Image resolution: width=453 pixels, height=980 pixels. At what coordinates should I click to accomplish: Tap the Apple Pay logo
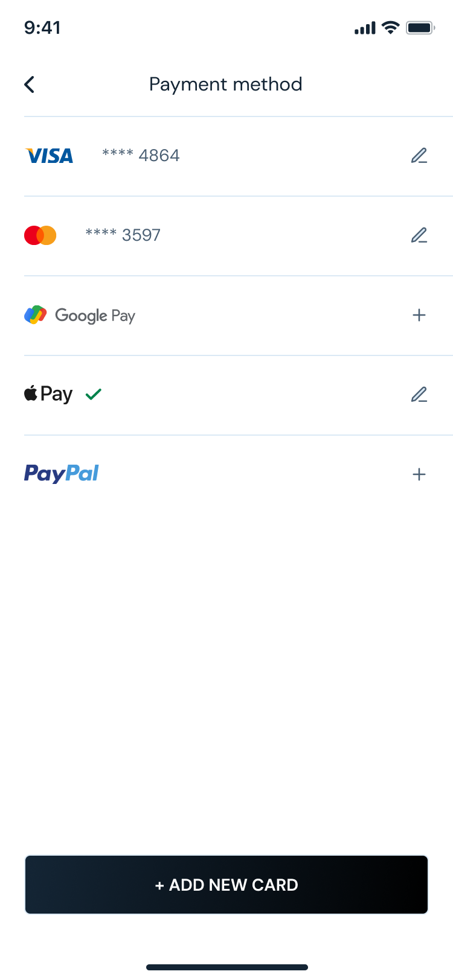[48, 394]
